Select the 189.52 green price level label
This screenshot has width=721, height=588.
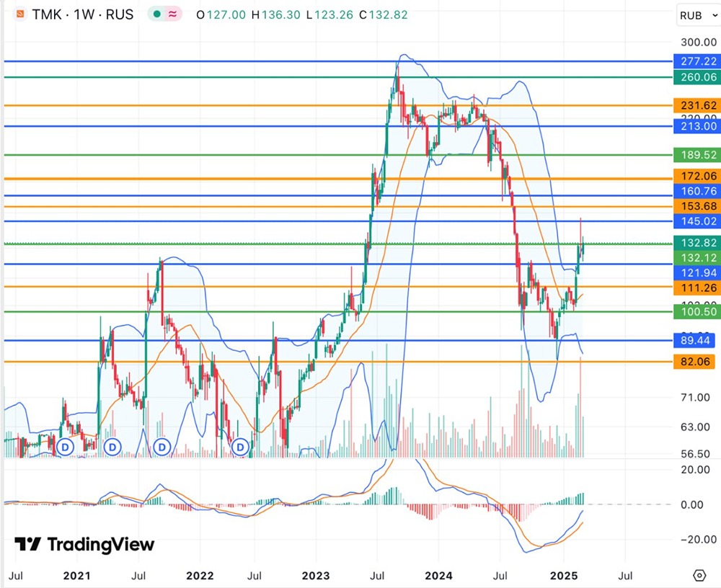696,155
